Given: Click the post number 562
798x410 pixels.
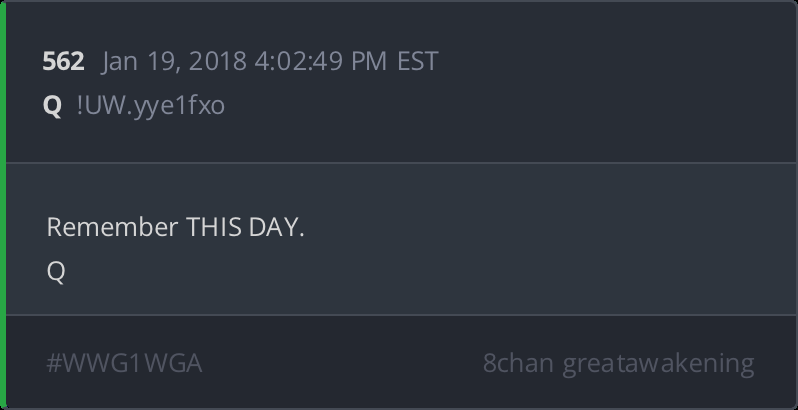Looking at the screenshot, I should coord(63,61).
